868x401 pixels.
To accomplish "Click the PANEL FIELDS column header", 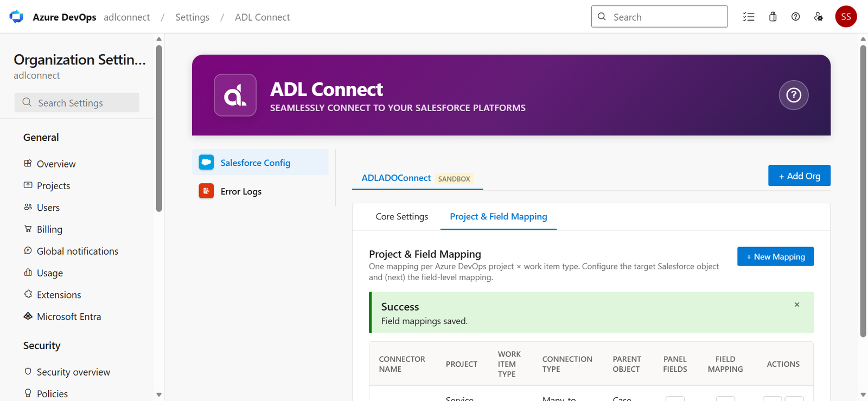I will tap(675, 364).
